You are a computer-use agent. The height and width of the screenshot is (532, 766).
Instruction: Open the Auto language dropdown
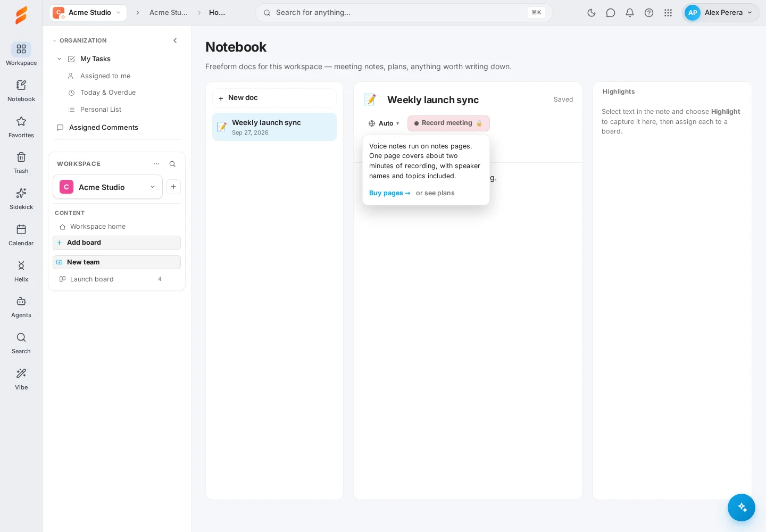click(x=384, y=123)
